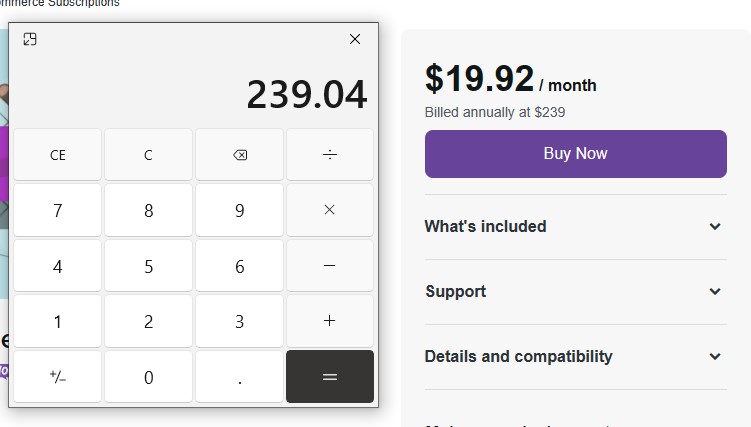Viewport: 751px width, 427px height.
Task: Expand the What's included section
Action: [576, 226]
